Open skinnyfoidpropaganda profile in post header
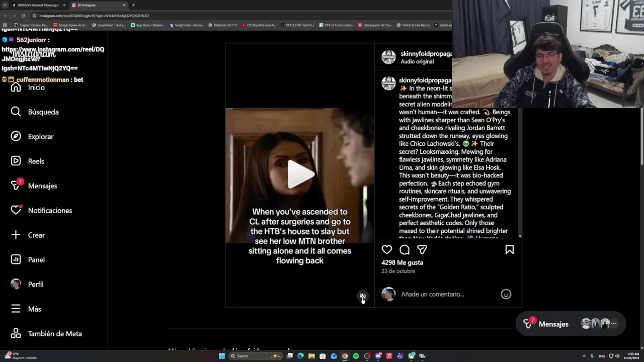644x362 pixels. [426, 54]
